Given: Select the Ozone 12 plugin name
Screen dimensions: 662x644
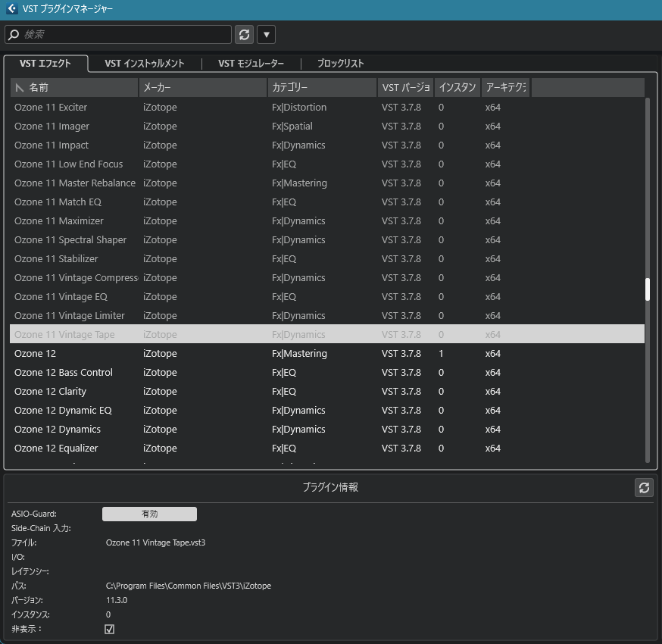Looking at the screenshot, I should 35,354.
